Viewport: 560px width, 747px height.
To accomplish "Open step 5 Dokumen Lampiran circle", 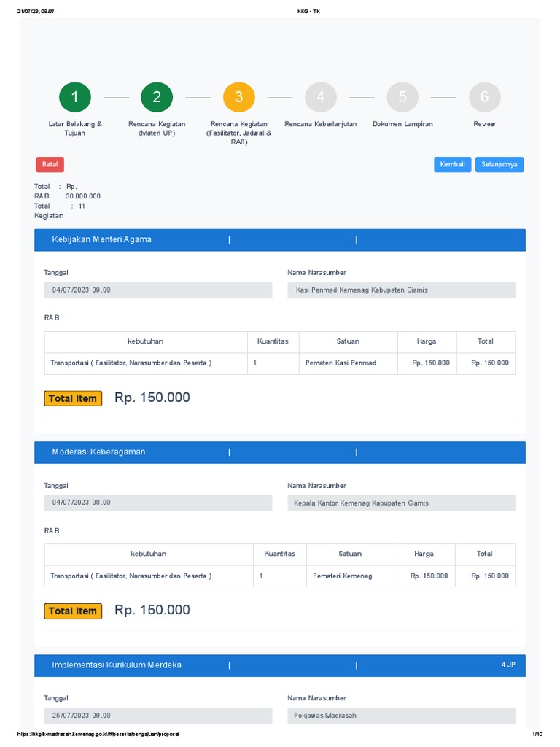I will tap(402, 97).
